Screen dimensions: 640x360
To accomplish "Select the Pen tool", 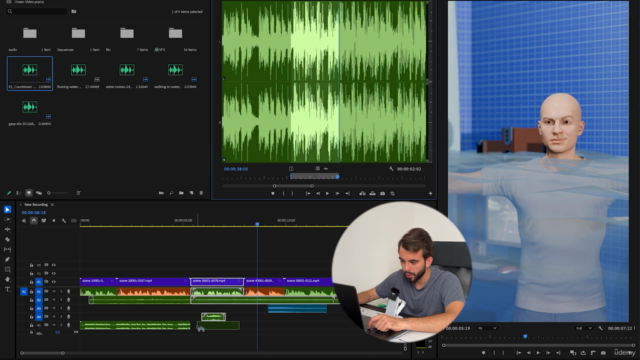I will tap(7, 259).
